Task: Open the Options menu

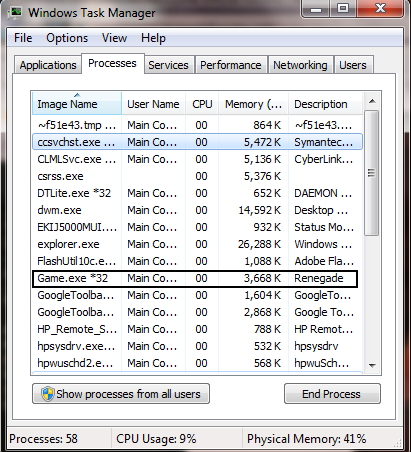Action: click(67, 38)
